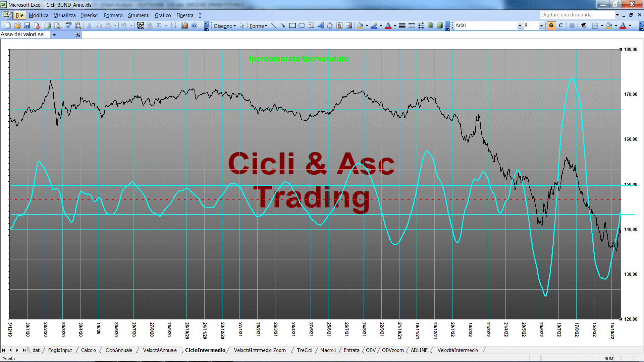The width and height of the screenshot is (644, 362).
Task: Toggle italic (C) formatting
Action: tap(561, 25)
